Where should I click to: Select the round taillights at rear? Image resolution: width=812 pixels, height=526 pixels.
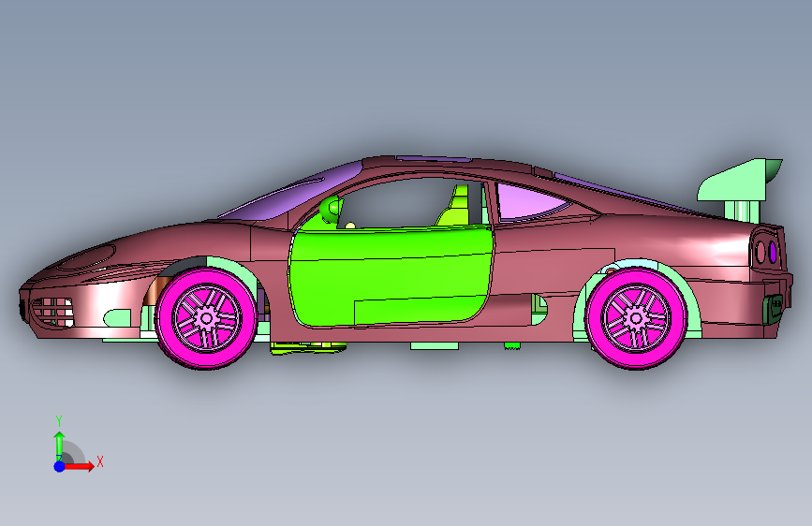point(766,252)
